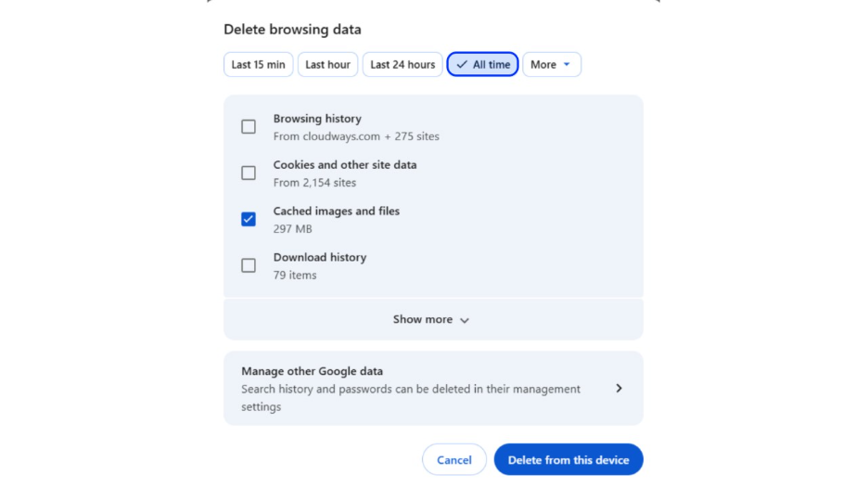Screen dimensions: 868x488
Task: Click Delete from this device
Action: pos(568,460)
